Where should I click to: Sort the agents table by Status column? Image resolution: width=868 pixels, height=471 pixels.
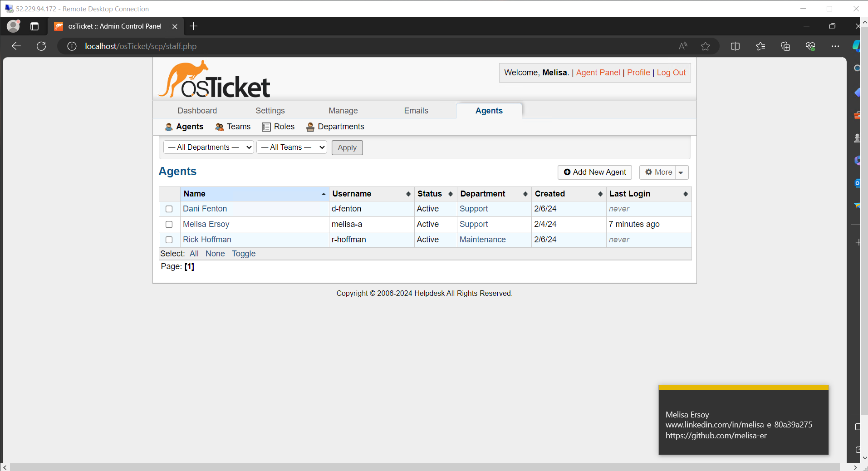(435, 194)
